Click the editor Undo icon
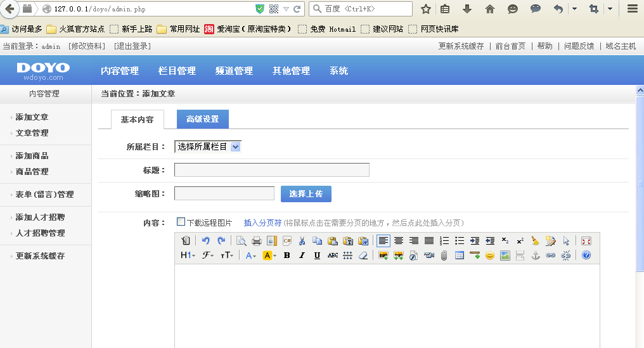The width and height of the screenshot is (644, 348). click(206, 241)
